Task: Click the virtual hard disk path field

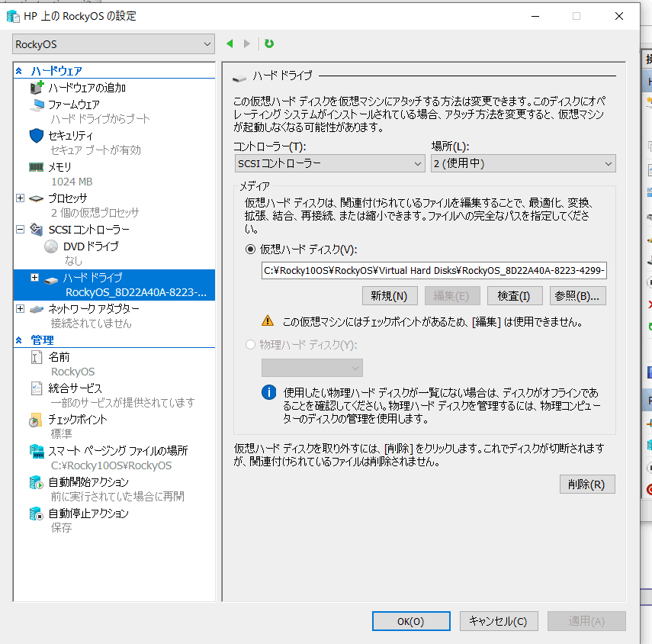Action: click(x=434, y=270)
